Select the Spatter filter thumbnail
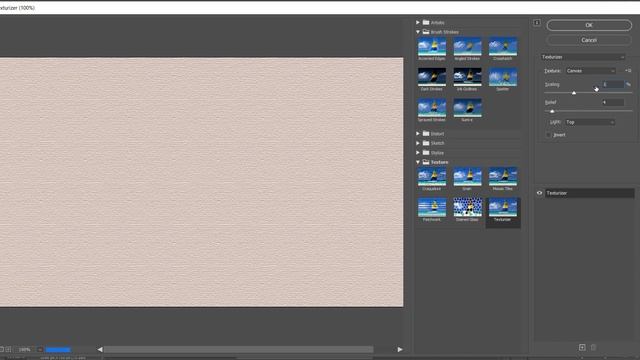Screen dimensions: 640x360 pyautogui.click(x=503, y=77)
